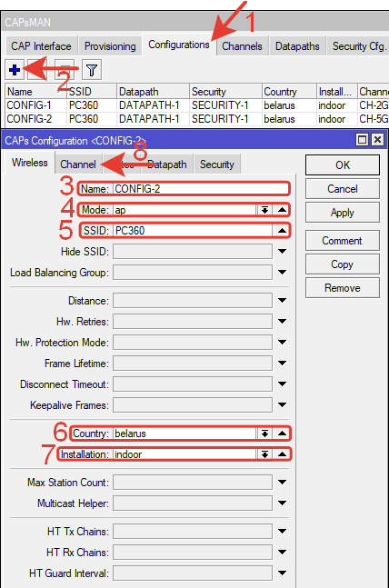Switch to the Channels tab
The image size is (389, 588).
pyautogui.click(x=242, y=46)
